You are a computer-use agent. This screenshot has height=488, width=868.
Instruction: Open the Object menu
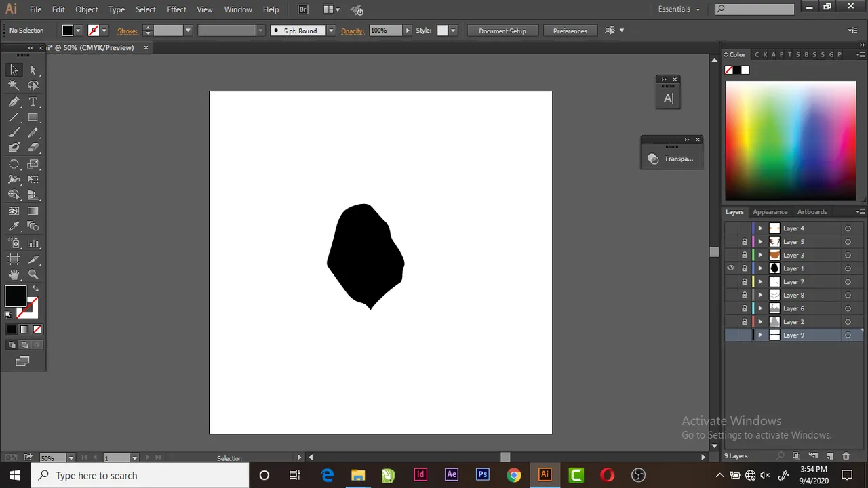pos(86,9)
